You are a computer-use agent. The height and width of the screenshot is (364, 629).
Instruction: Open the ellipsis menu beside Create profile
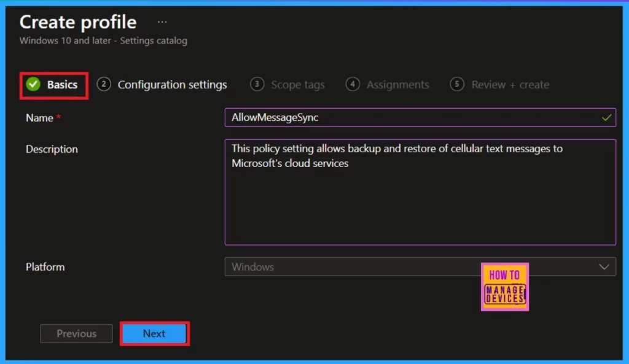click(162, 22)
